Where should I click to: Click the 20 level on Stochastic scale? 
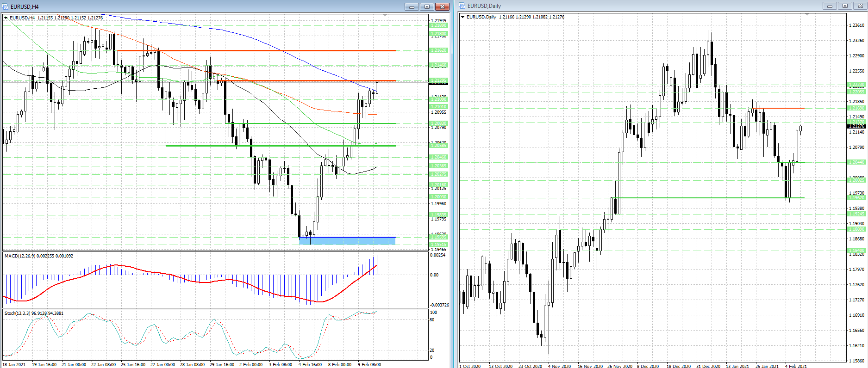coord(432,350)
